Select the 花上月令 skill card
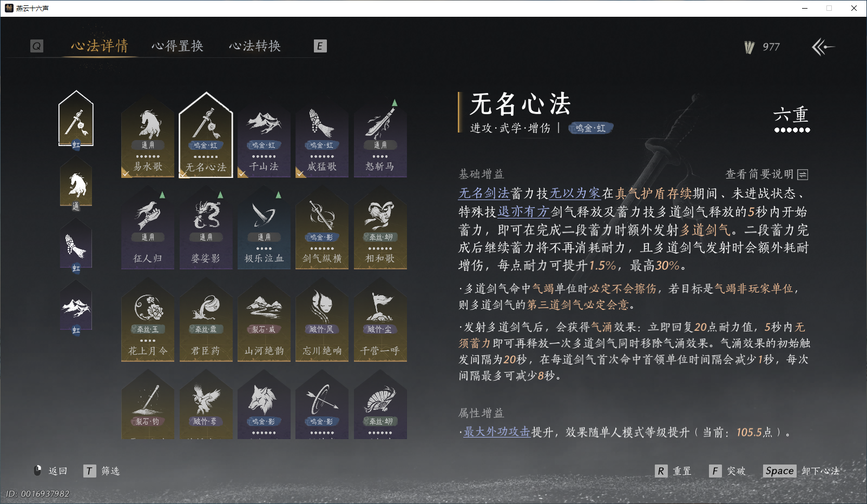Image resolution: width=867 pixels, height=504 pixels. pos(148,321)
